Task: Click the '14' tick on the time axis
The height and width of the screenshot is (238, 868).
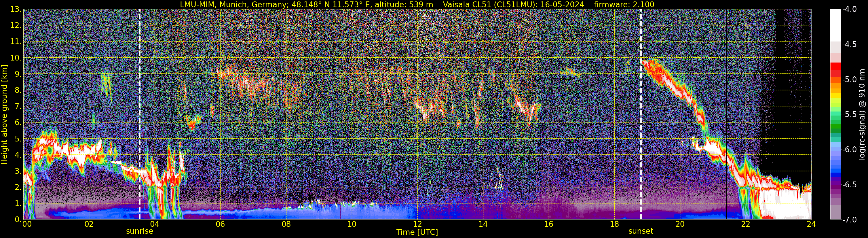Action: tap(483, 224)
